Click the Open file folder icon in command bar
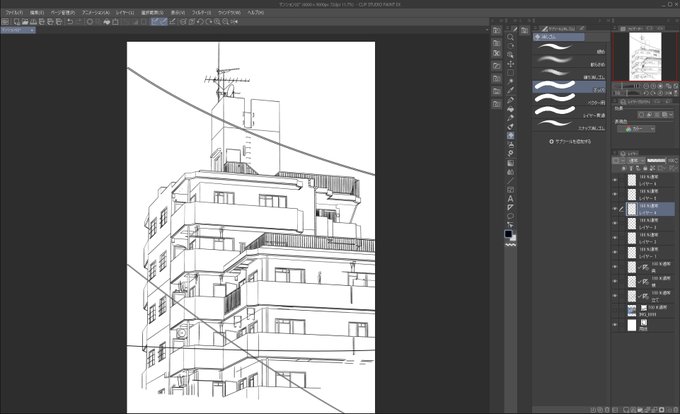This screenshot has width=680, height=414. click(x=25, y=22)
